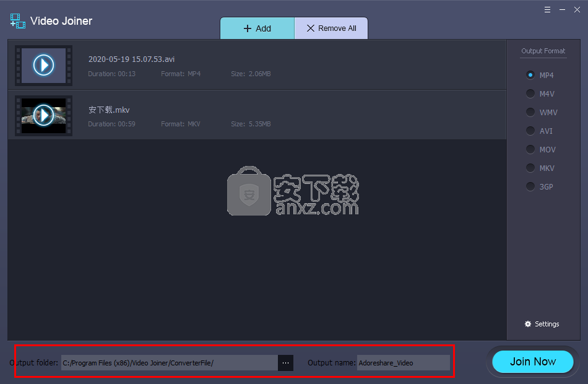Open the hamburger menu icon in title bar
Screen dimensions: 588x384
click(548, 10)
